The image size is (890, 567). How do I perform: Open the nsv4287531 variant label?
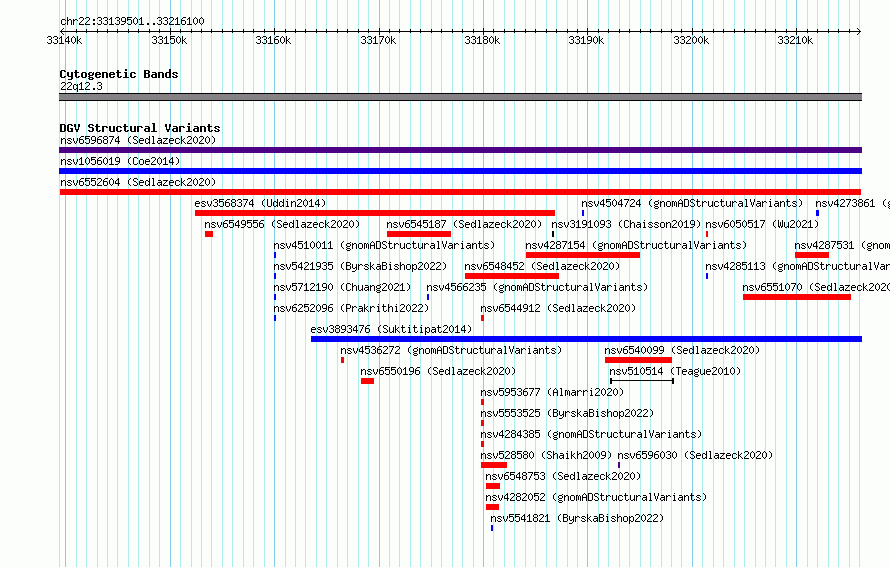pyautogui.click(x=842, y=245)
